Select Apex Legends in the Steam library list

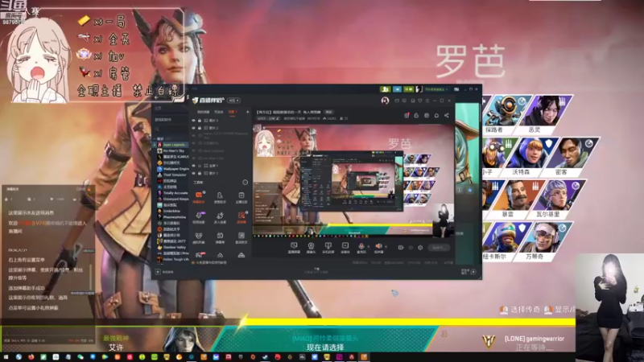pos(172,145)
